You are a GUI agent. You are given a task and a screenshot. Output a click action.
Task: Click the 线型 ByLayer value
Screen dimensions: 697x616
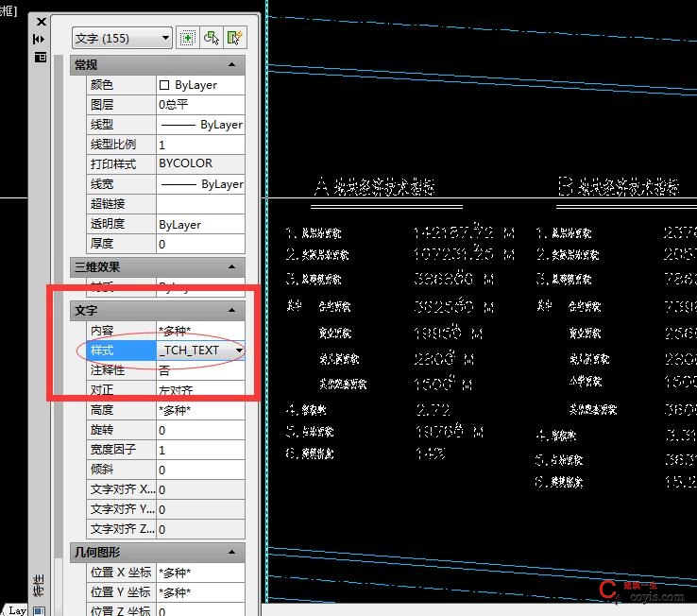200,125
